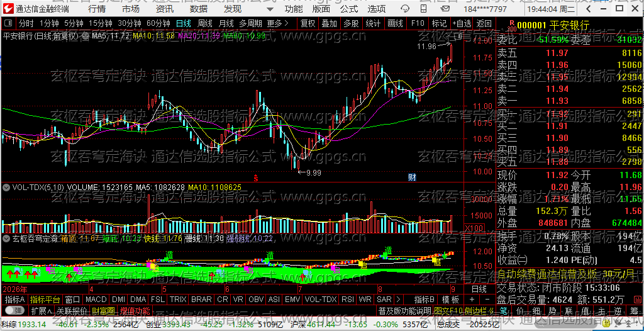644x331 pixels.
Task: Select the OBV indicator tab
Action: pos(257,300)
